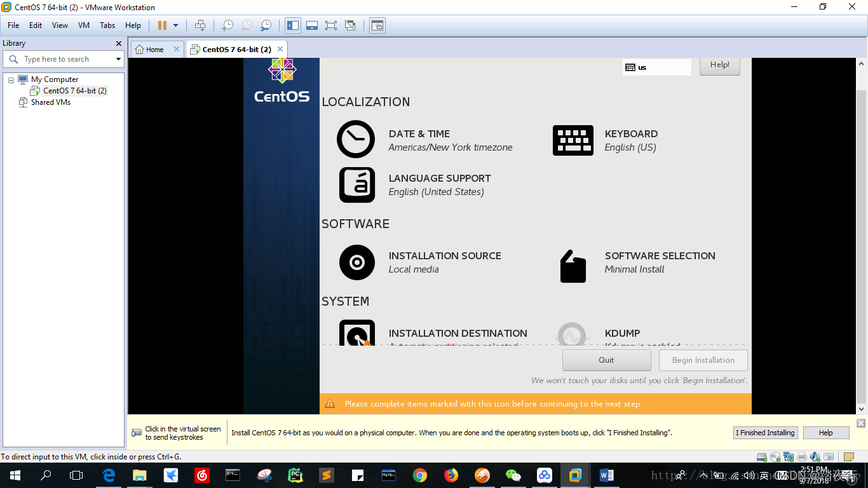
Task: Open the File menu
Action: click(13, 25)
